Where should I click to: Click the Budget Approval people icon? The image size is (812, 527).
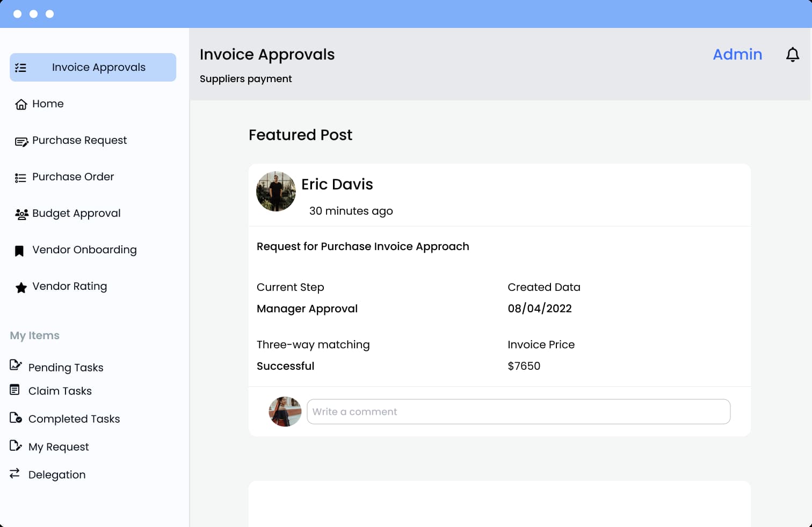click(x=21, y=214)
